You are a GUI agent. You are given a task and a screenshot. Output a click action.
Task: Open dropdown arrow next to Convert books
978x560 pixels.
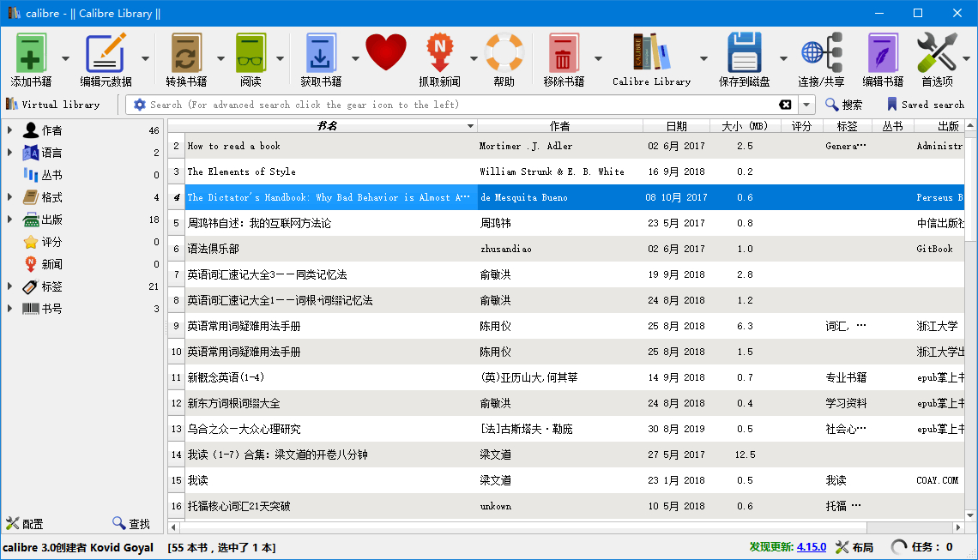coord(220,58)
